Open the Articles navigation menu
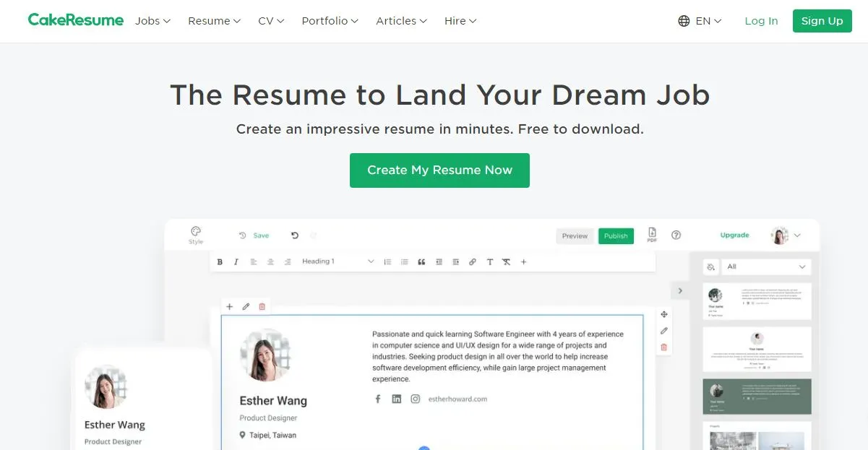Viewport: 868px width, 450px height. tap(401, 21)
